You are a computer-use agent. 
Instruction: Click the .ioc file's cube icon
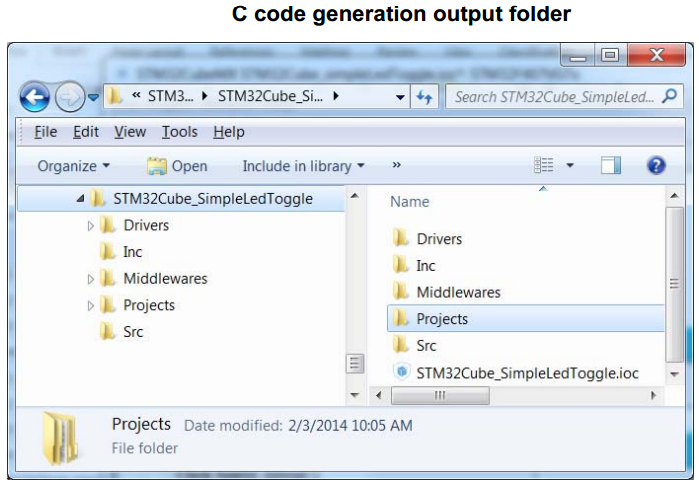pos(401,371)
